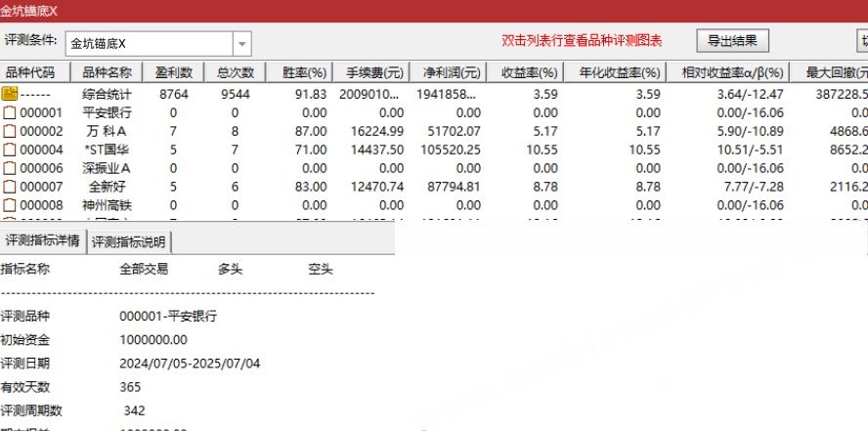868x431 pixels.
Task: Select the 深振业A name cell
Action: pos(107,168)
